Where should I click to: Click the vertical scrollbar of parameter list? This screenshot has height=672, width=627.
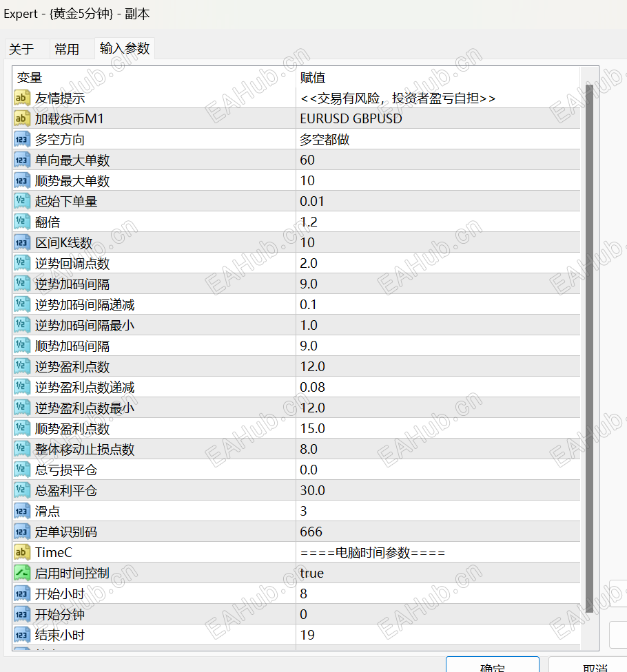point(589,348)
